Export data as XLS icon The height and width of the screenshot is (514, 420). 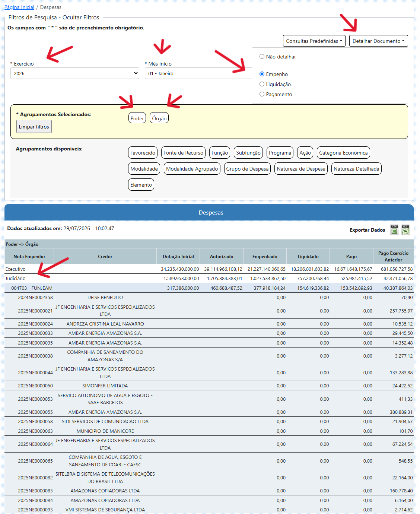(x=405, y=230)
